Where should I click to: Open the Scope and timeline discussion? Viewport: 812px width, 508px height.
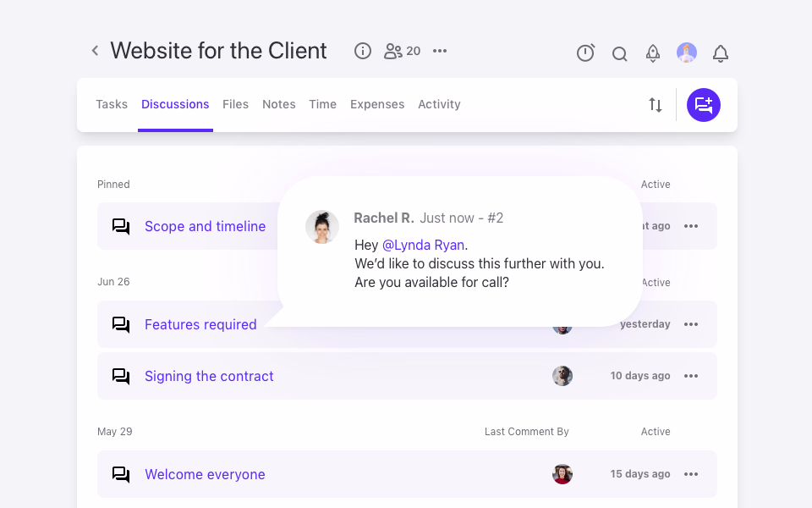pyautogui.click(x=205, y=226)
